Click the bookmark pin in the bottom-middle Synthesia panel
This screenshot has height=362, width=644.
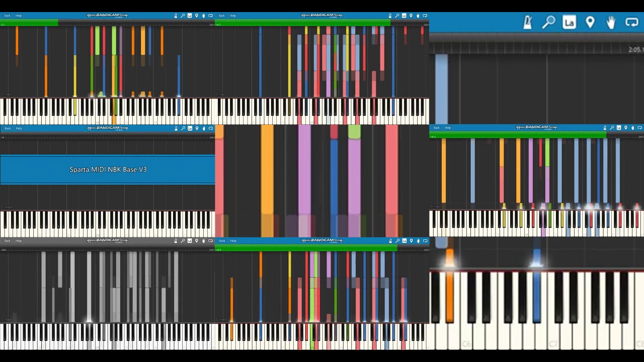coord(411,241)
